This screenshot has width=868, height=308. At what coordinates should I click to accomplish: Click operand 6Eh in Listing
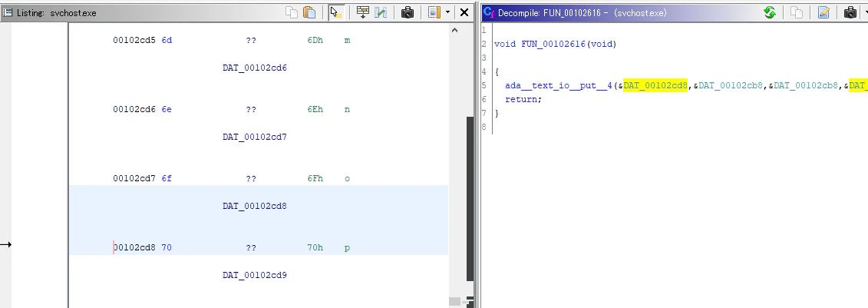315,109
